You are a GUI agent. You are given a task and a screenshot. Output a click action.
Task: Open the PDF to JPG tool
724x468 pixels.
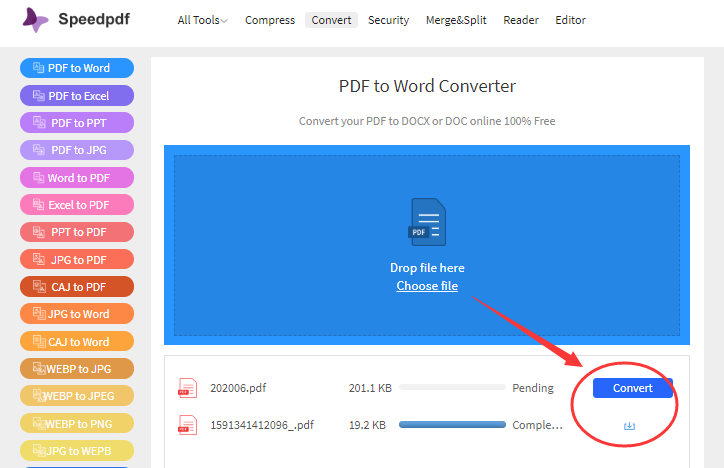77,150
